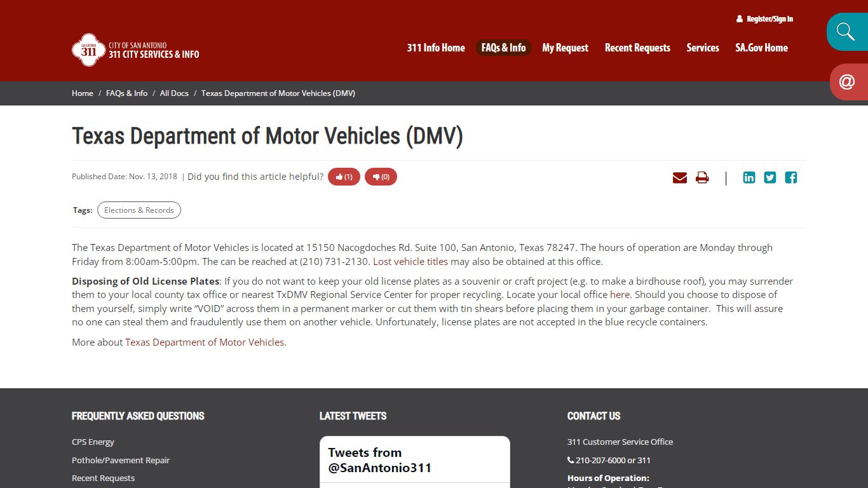The width and height of the screenshot is (868, 488).
Task: Click Register/Sign In link
Action: pos(764,19)
